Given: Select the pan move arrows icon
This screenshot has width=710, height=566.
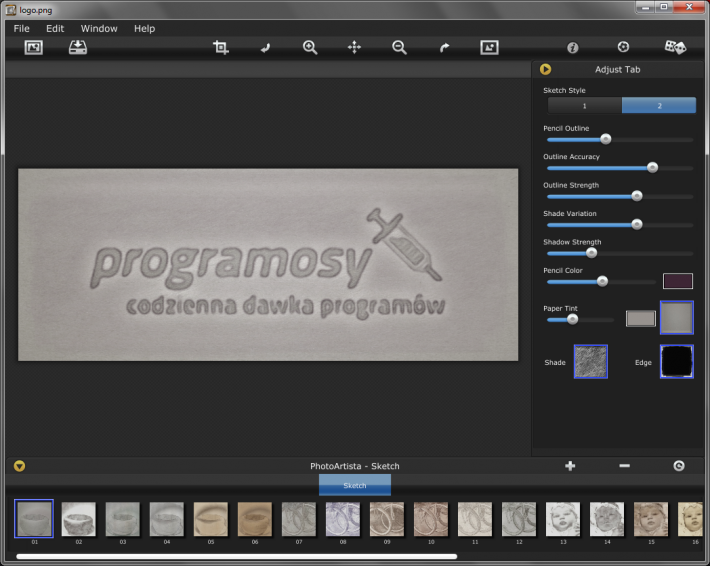Looking at the screenshot, I should [354, 47].
